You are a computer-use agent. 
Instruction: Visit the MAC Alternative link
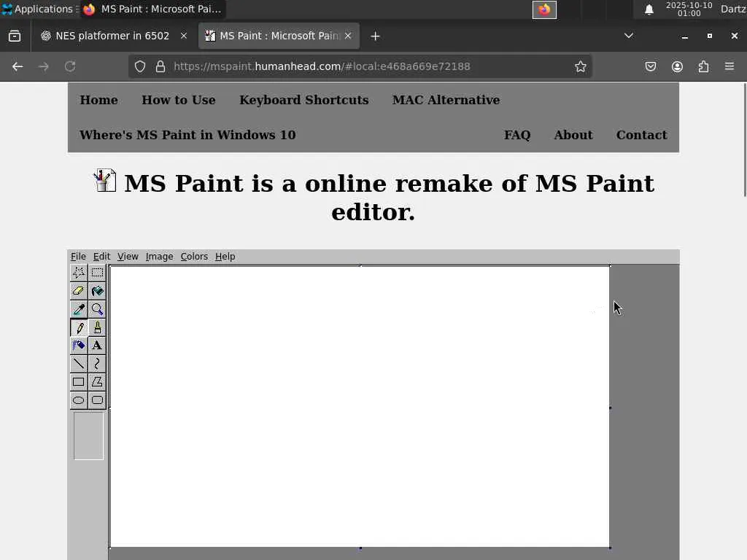[x=446, y=100]
